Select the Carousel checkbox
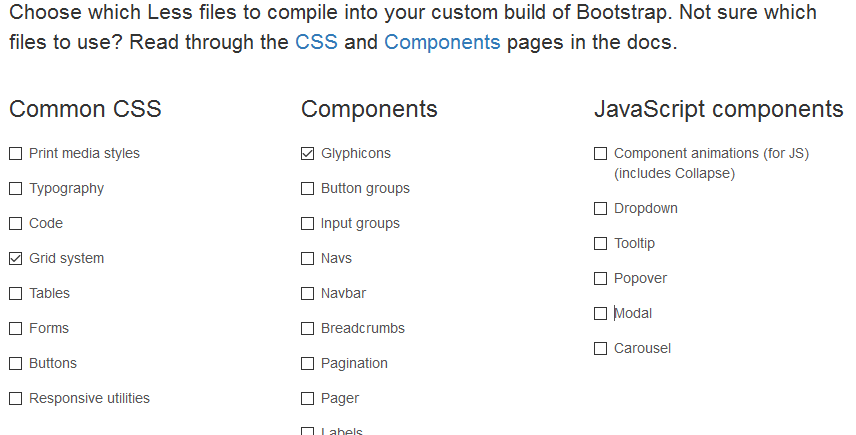This screenshot has width=856, height=435. [601, 348]
